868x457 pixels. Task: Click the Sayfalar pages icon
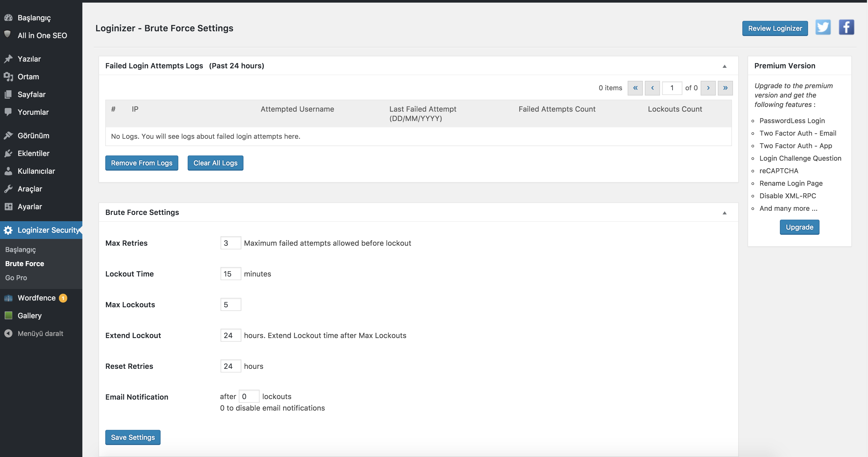[x=8, y=94]
